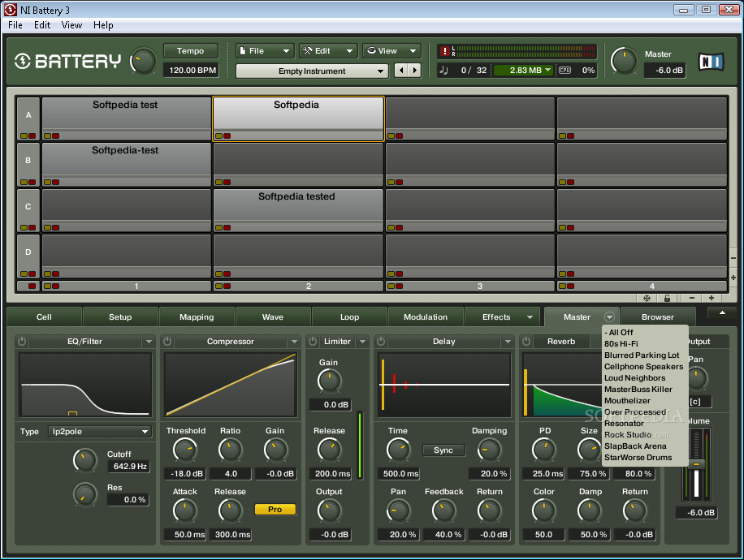
Task: Choose the SlapBack Arena preset
Action: (x=635, y=446)
